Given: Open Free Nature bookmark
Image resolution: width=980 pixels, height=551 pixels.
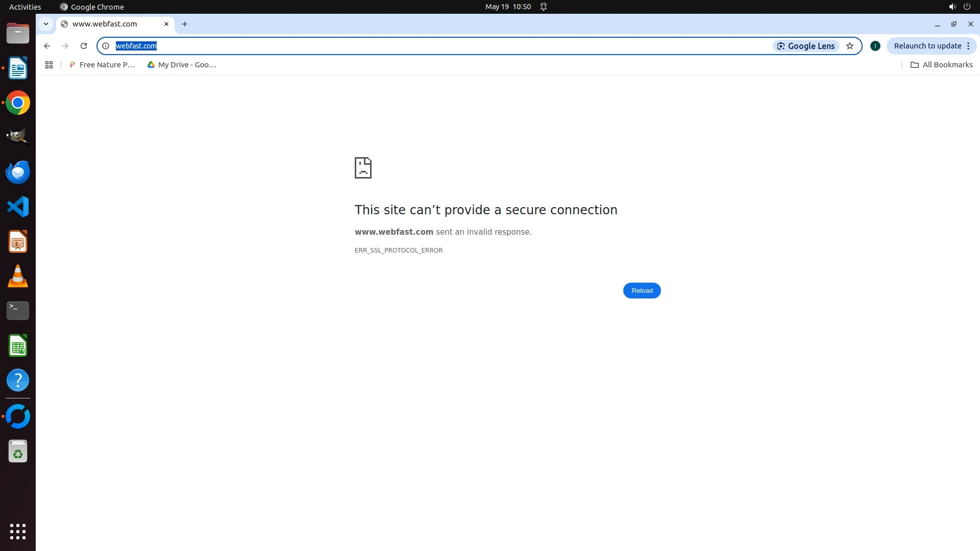Looking at the screenshot, I should point(102,65).
